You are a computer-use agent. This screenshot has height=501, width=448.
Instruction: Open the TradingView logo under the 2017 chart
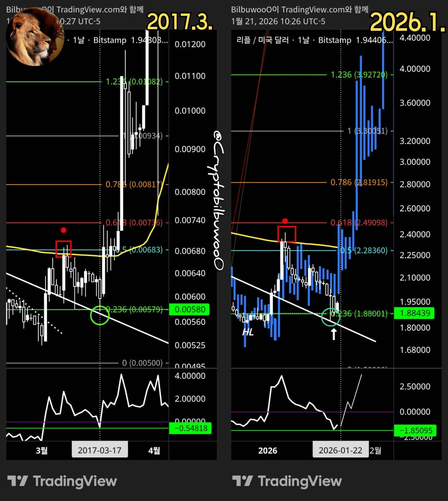click(x=62, y=481)
